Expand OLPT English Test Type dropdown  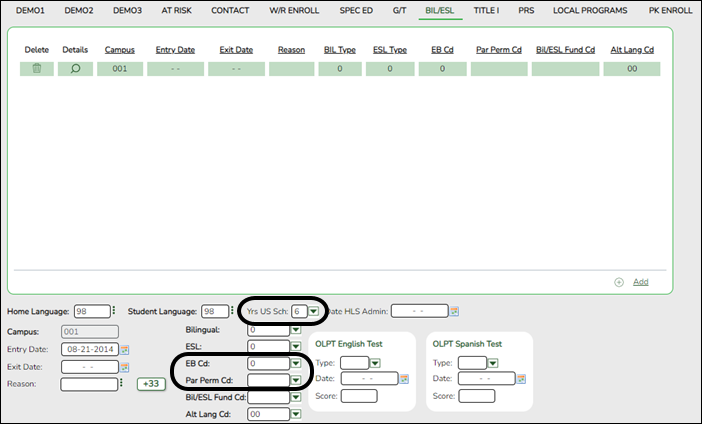click(x=375, y=363)
